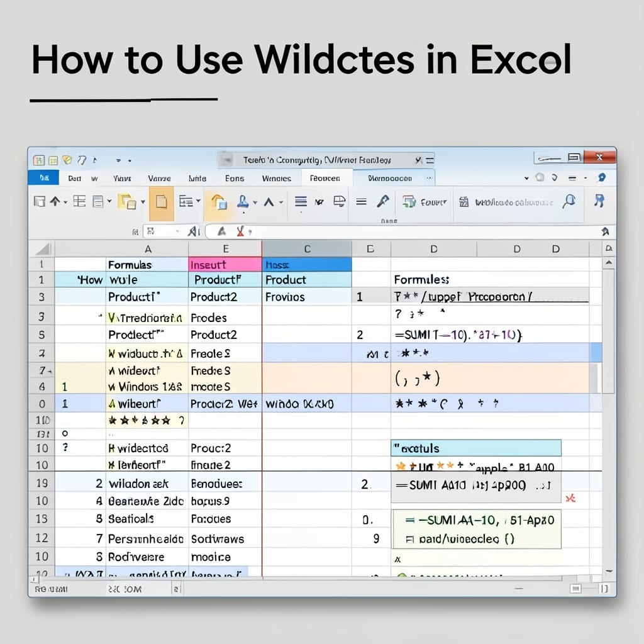The height and width of the screenshot is (644, 644).
Task: Open the dropdown beside the list-format icon
Action: click(198, 201)
